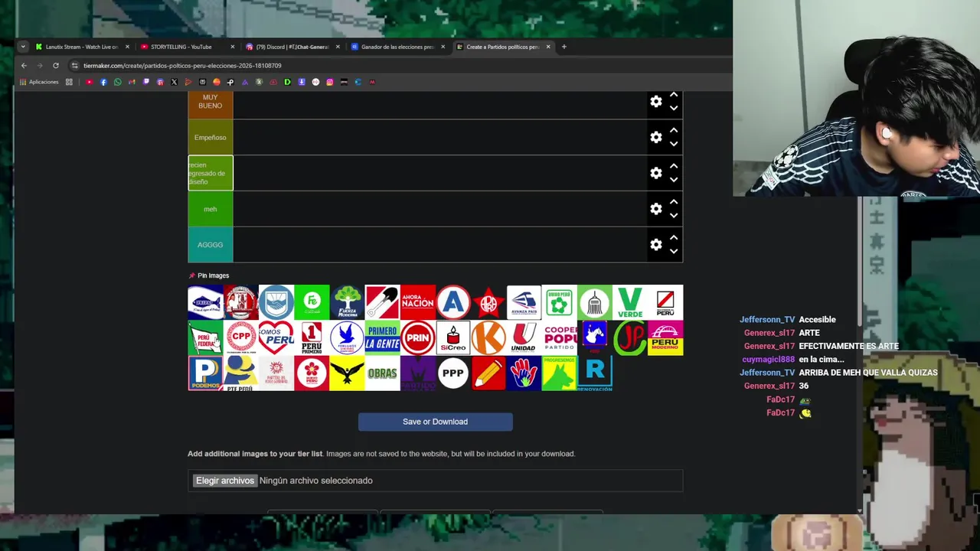Select the Avanza País train logo
Screen dimensions: 980x551
(x=524, y=302)
